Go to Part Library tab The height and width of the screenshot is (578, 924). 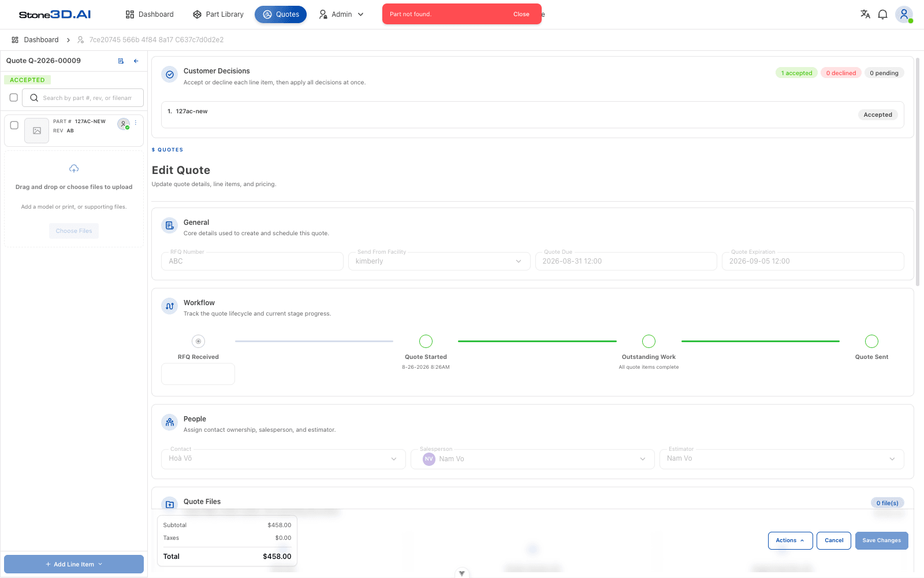coord(218,14)
